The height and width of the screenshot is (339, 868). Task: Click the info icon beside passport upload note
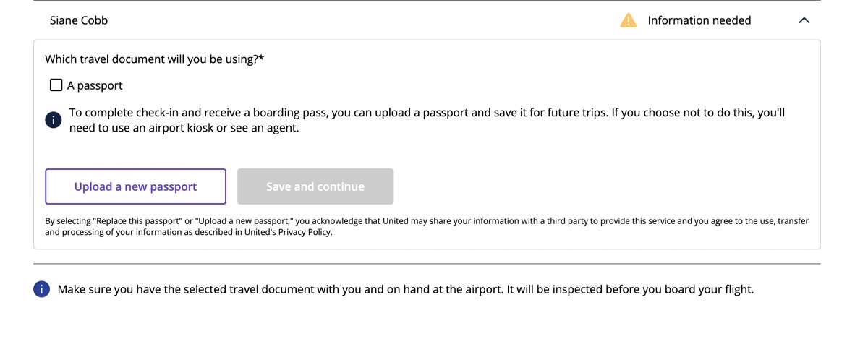tap(53, 120)
